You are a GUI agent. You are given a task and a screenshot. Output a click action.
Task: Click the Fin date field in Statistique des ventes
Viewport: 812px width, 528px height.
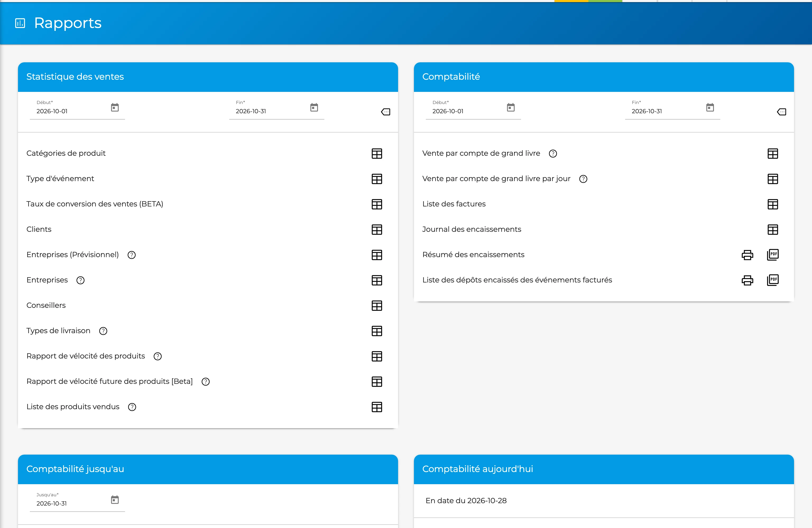click(277, 109)
